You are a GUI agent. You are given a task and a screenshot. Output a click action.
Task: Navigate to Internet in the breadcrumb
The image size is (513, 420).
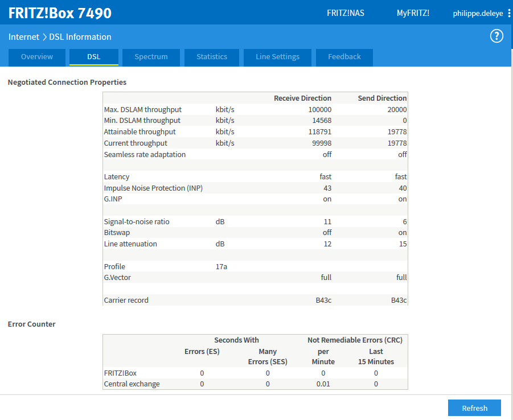pyautogui.click(x=23, y=37)
